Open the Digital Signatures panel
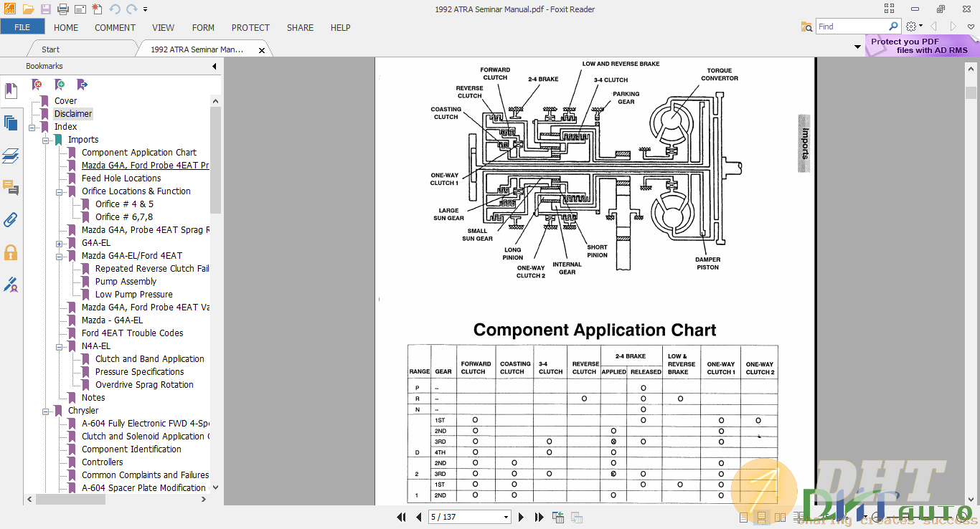980x529 pixels. (11, 285)
